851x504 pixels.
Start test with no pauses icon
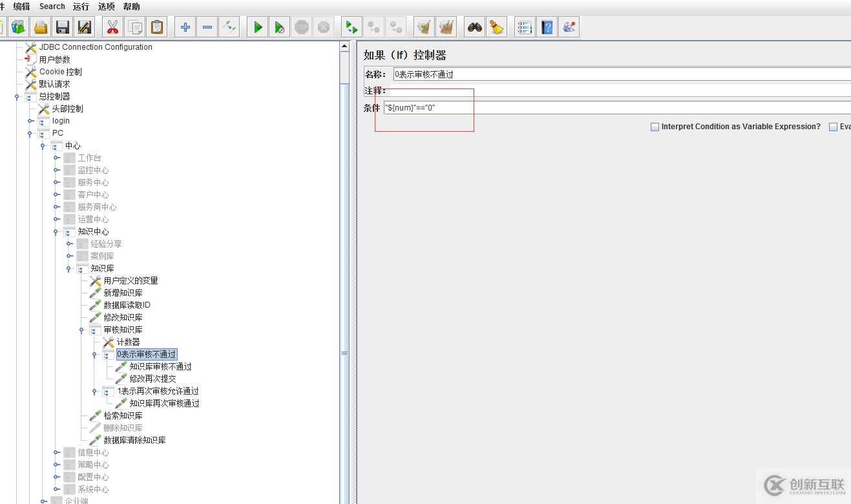pos(279,27)
